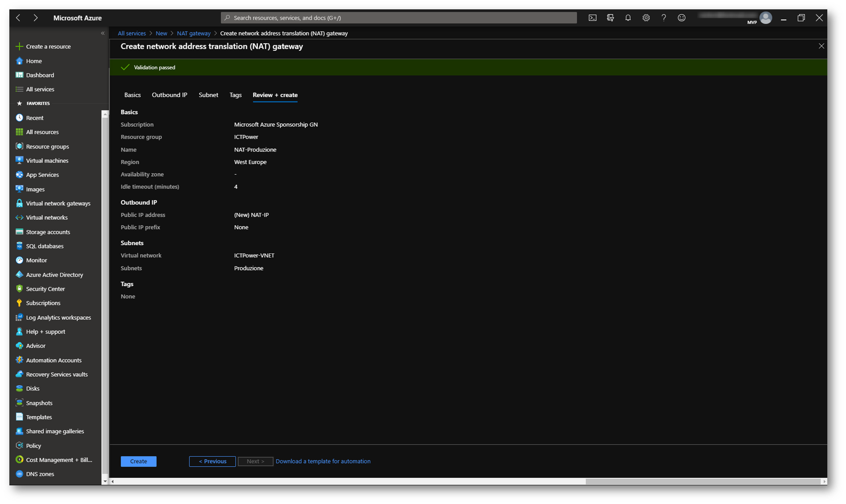The height and width of the screenshot is (504, 846).
Task: Open All resources grid icon
Action: coord(19,132)
